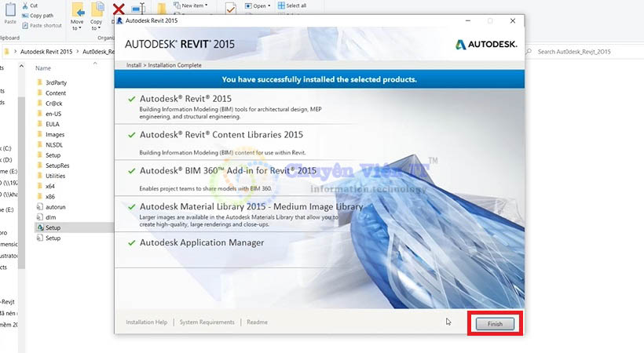Viewport: 644px width, 353px height.
Task: Click Select all in Explorer ribbon
Action: [292, 5]
